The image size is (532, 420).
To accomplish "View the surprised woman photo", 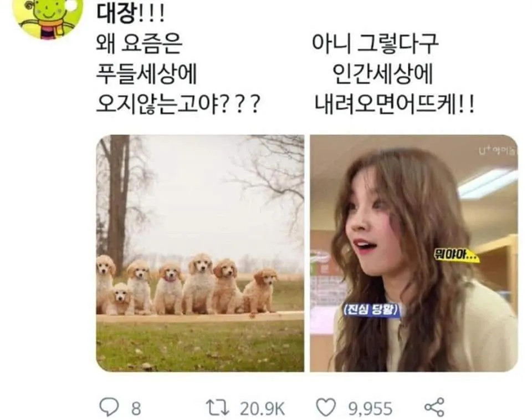I will tap(414, 253).
